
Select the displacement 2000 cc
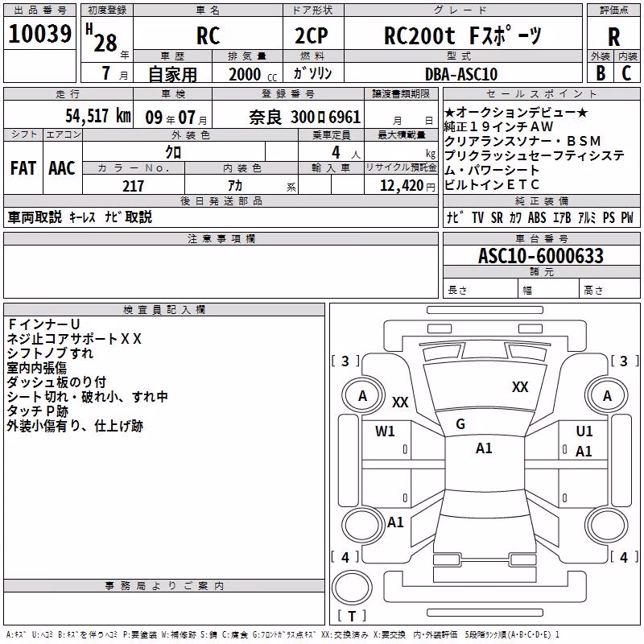[x=252, y=74]
